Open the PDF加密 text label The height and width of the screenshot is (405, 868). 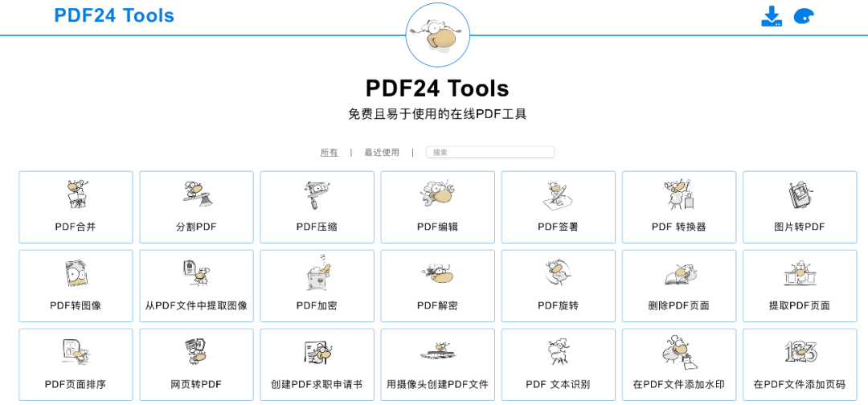point(317,305)
